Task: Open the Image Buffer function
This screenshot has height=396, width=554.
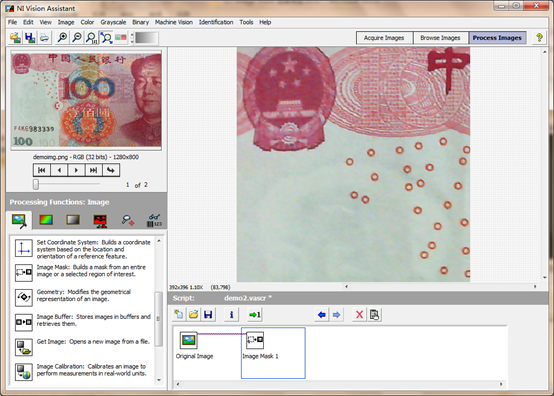Action: click(24, 322)
